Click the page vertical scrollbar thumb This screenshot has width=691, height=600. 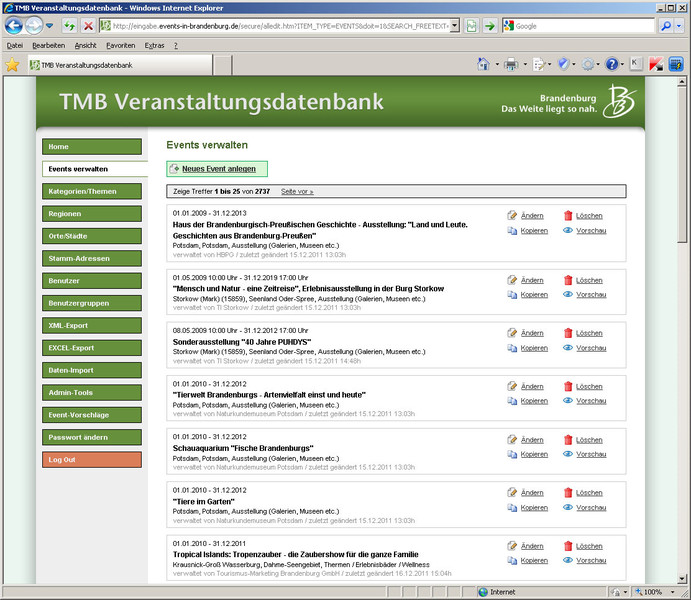(x=682, y=164)
